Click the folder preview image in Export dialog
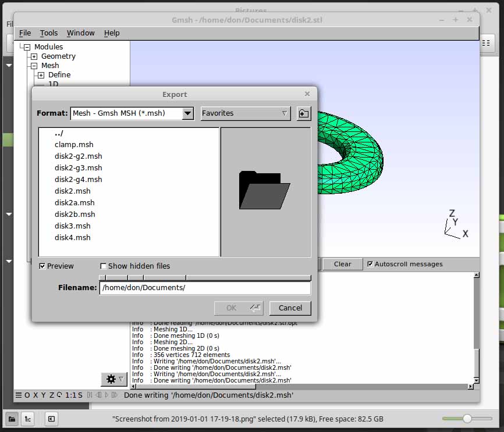 point(264,190)
